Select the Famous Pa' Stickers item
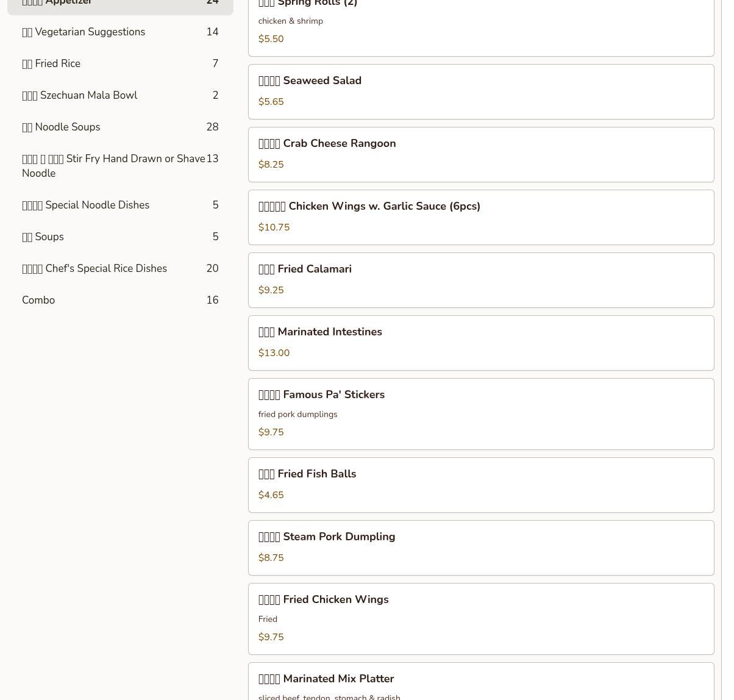734x700 pixels. pos(480,413)
